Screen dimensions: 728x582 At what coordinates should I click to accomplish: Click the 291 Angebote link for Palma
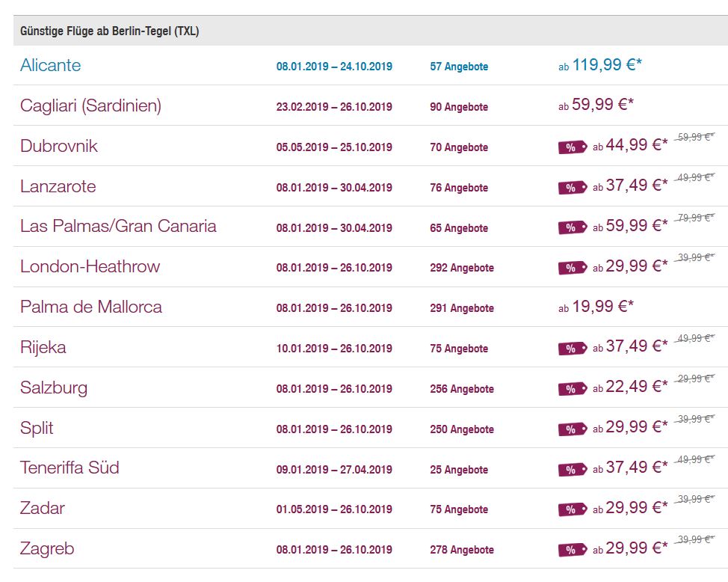tap(461, 308)
